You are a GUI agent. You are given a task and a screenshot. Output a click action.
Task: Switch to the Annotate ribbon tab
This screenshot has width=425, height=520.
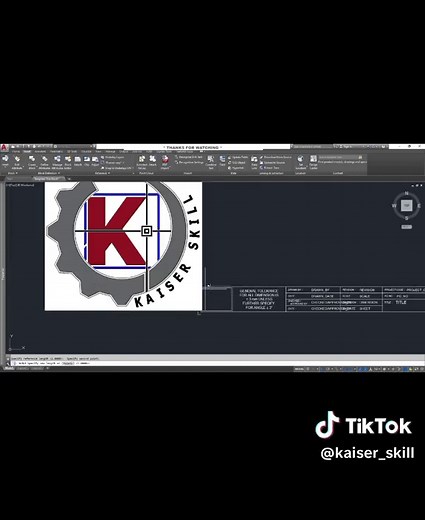click(40, 152)
